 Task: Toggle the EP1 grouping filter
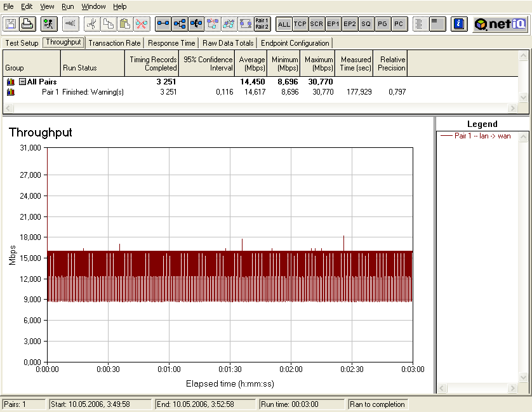pos(333,24)
